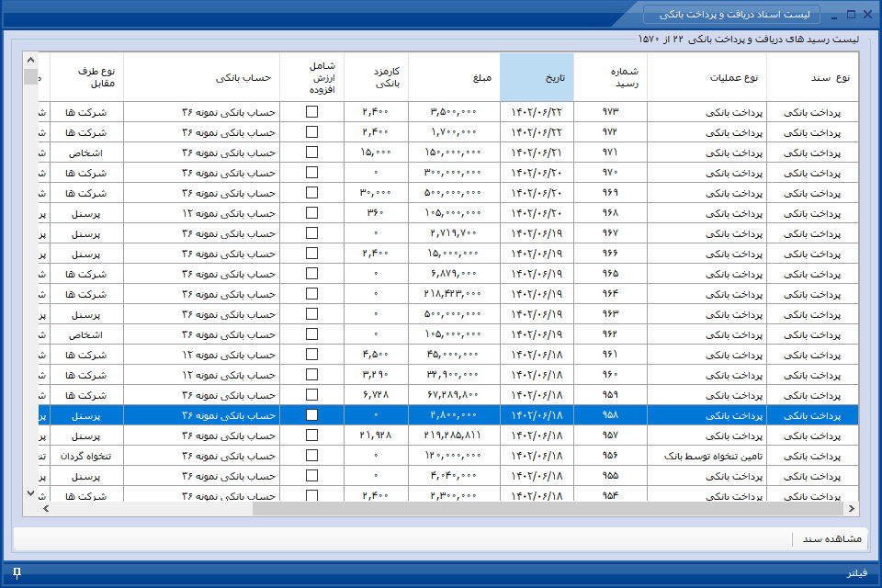Click the horizontal scroll right arrow
882x588 pixels.
point(852,509)
